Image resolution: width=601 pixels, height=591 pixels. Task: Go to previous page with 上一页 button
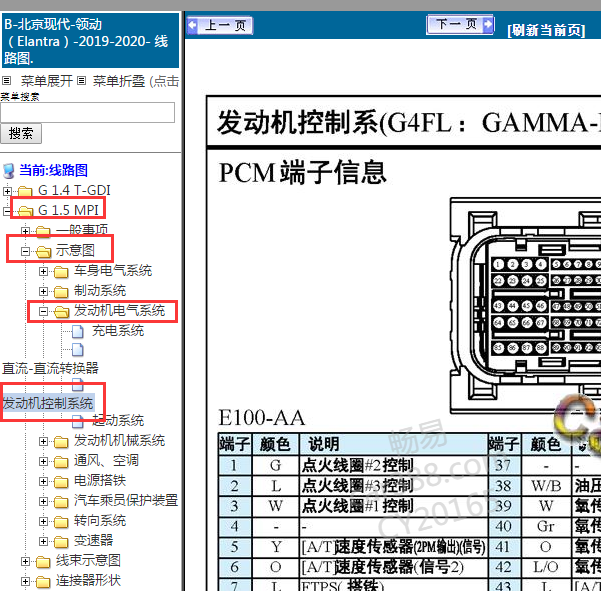[x=220, y=26]
